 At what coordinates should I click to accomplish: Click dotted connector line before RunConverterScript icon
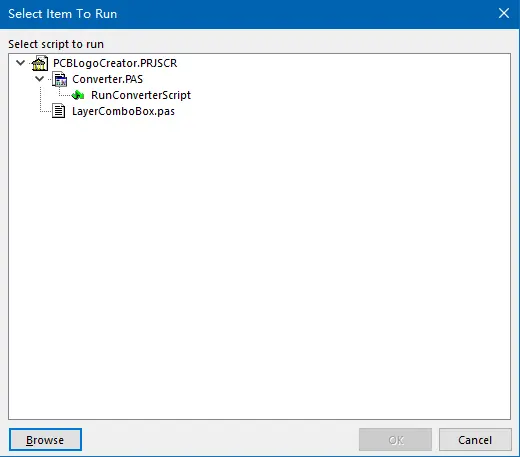(65, 95)
